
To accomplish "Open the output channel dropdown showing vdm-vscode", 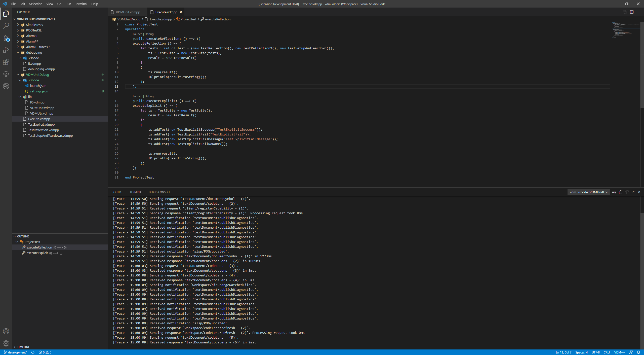I will pyautogui.click(x=589, y=192).
